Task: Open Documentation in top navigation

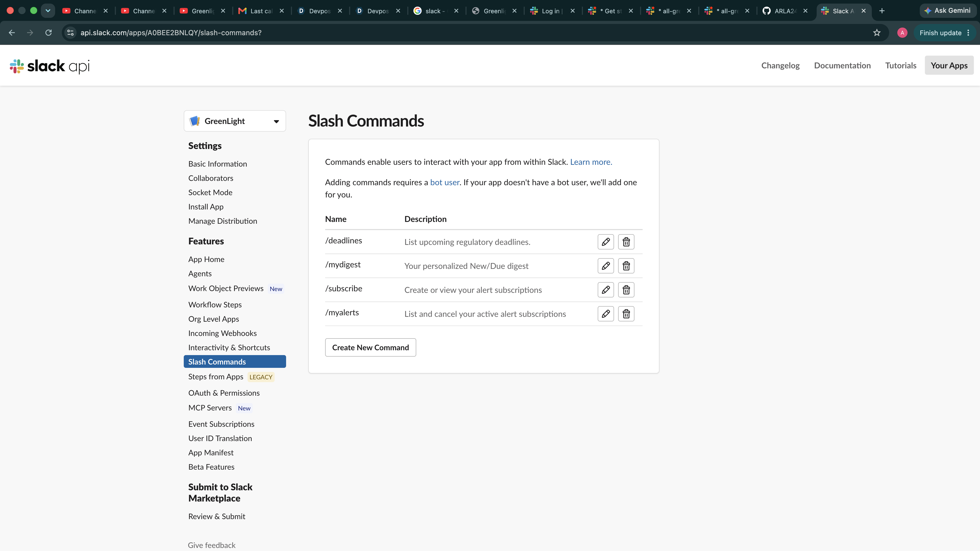Action: 842,65
